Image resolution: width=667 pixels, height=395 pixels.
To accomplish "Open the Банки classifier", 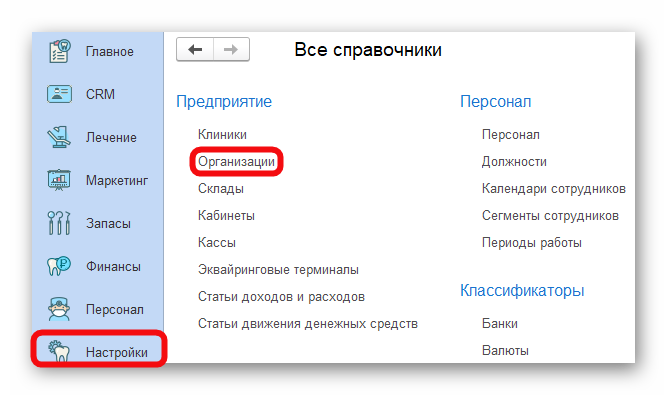I will click(499, 324).
